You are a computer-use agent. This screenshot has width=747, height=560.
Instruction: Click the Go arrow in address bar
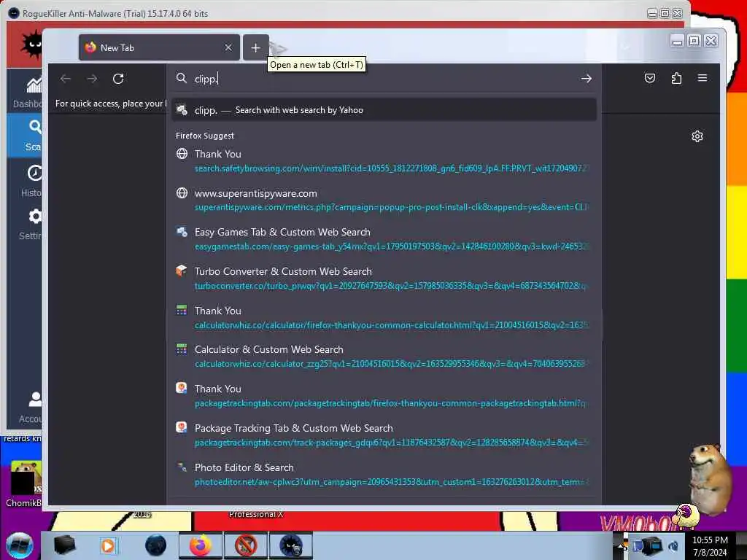coord(586,79)
